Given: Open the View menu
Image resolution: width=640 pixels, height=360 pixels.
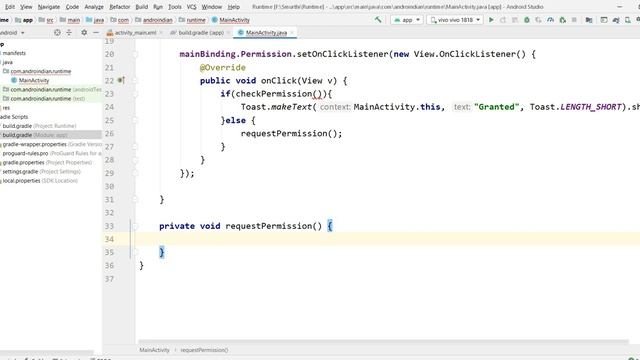Looking at the screenshot, I should pos(26,7).
